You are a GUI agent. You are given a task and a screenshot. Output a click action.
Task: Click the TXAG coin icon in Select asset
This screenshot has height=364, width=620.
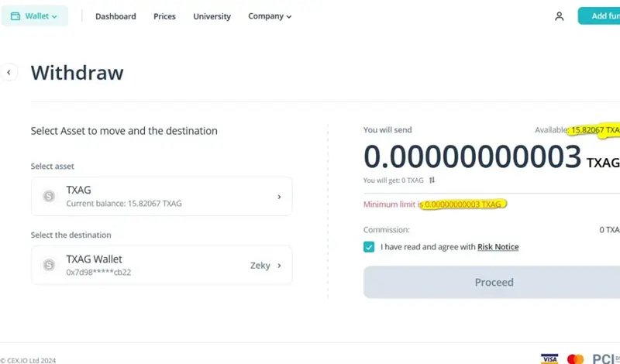(x=49, y=196)
